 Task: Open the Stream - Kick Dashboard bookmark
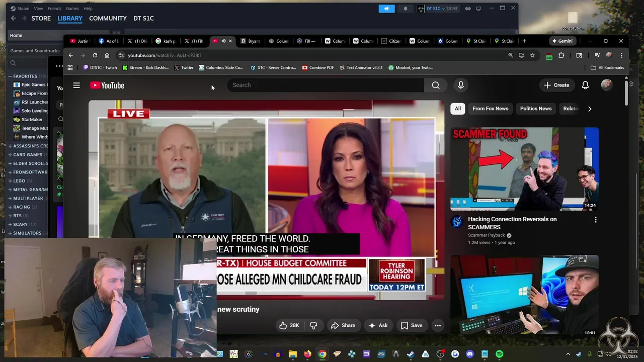tap(146, 67)
